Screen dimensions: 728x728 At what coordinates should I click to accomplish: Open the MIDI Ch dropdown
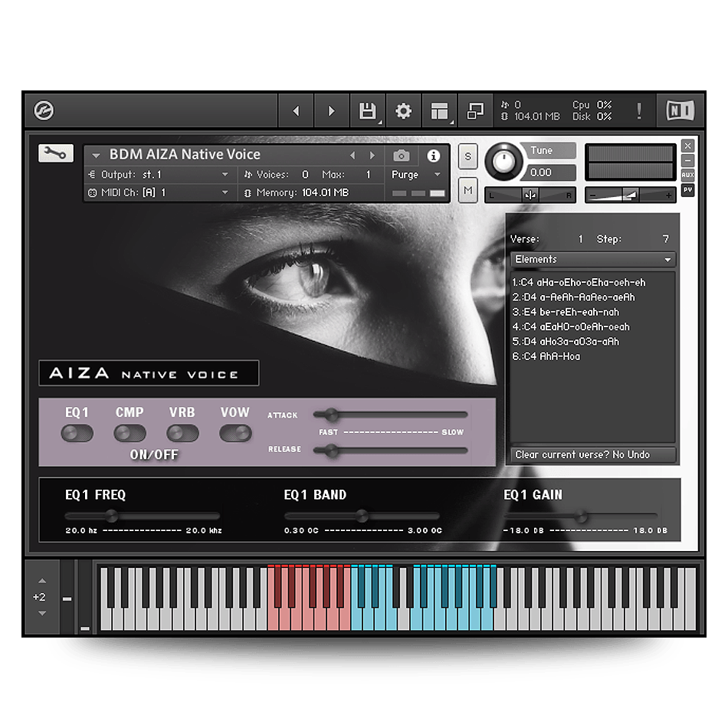[x=160, y=192]
